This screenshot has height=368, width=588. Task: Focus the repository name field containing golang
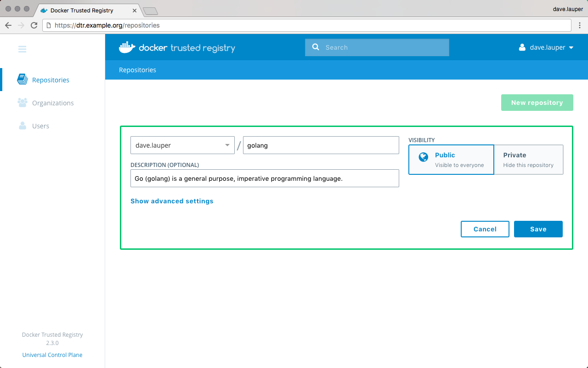pyautogui.click(x=321, y=145)
